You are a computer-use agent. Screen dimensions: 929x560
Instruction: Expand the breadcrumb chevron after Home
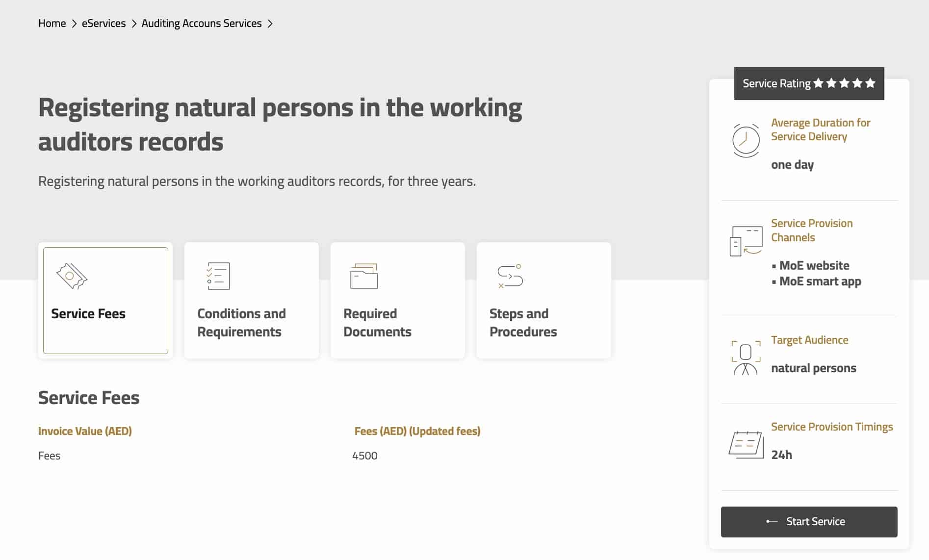point(75,23)
